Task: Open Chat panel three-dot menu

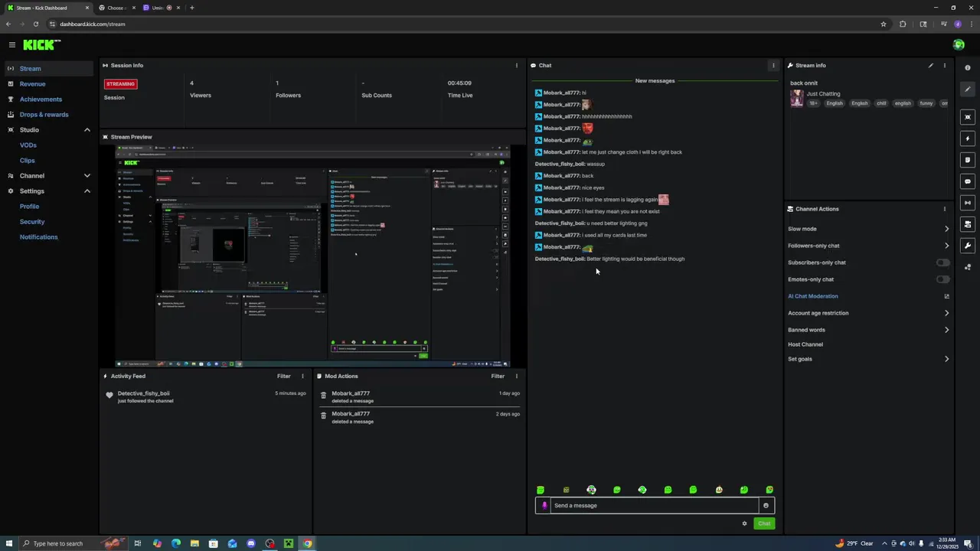Action: click(x=773, y=66)
